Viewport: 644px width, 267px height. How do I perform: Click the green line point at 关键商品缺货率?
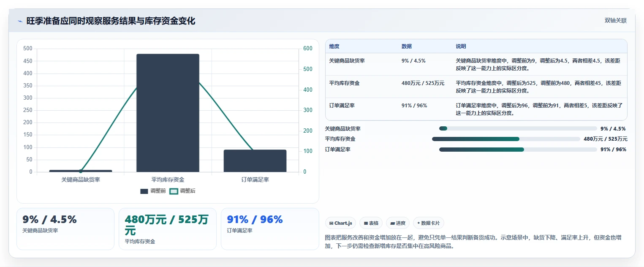[x=81, y=171]
